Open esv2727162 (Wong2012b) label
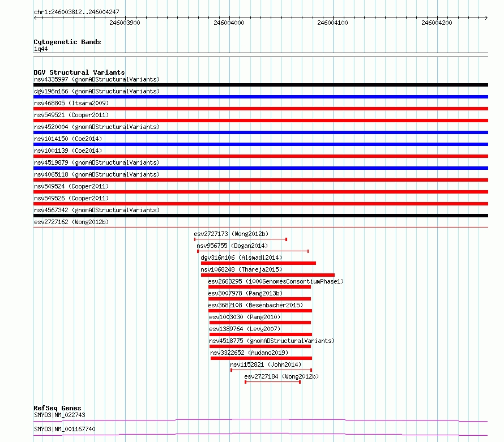This screenshot has width=504, height=442. (71, 222)
